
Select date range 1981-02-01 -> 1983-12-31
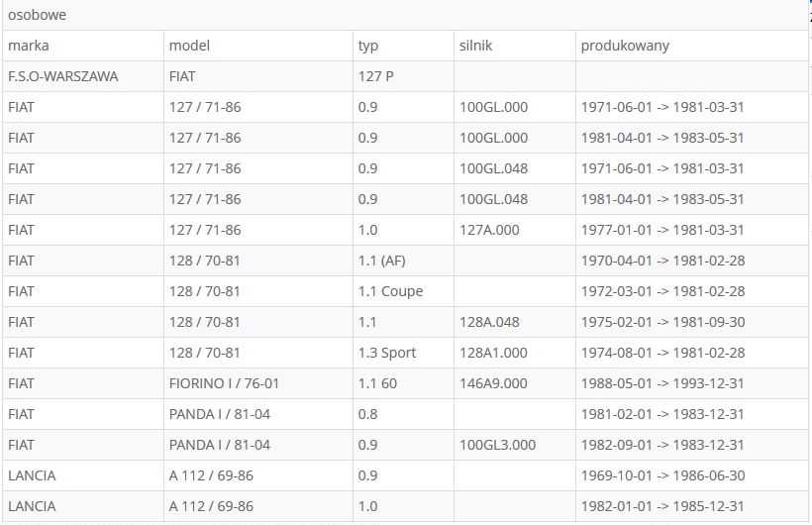click(x=662, y=414)
